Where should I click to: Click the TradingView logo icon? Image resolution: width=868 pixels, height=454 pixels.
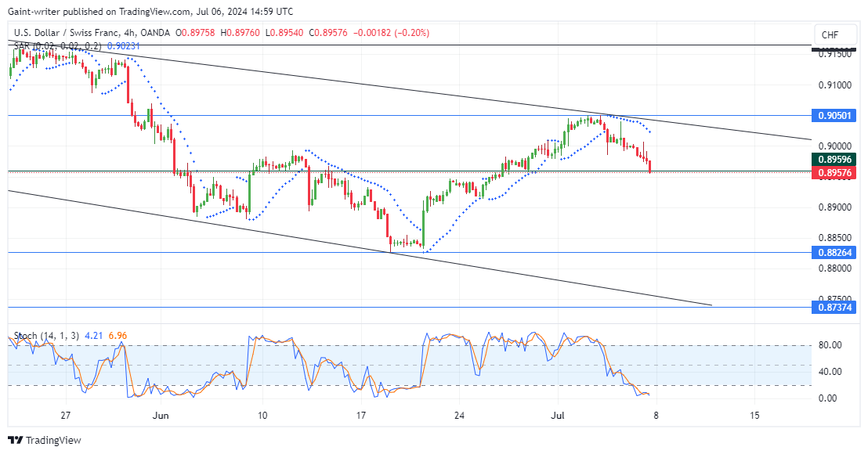(16, 440)
